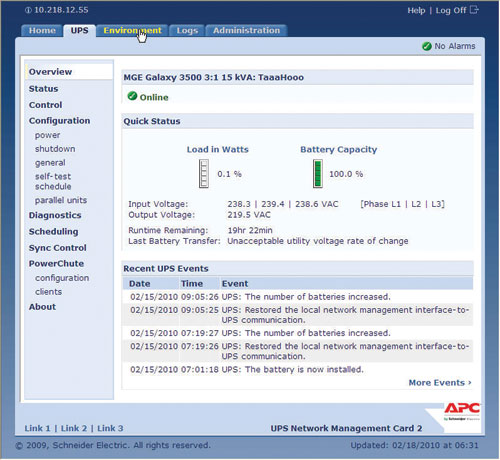The width and height of the screenshot is (500, 460).
Task: Click the Updated 02/18/2010 timestamp
Action: coord(414,445)
